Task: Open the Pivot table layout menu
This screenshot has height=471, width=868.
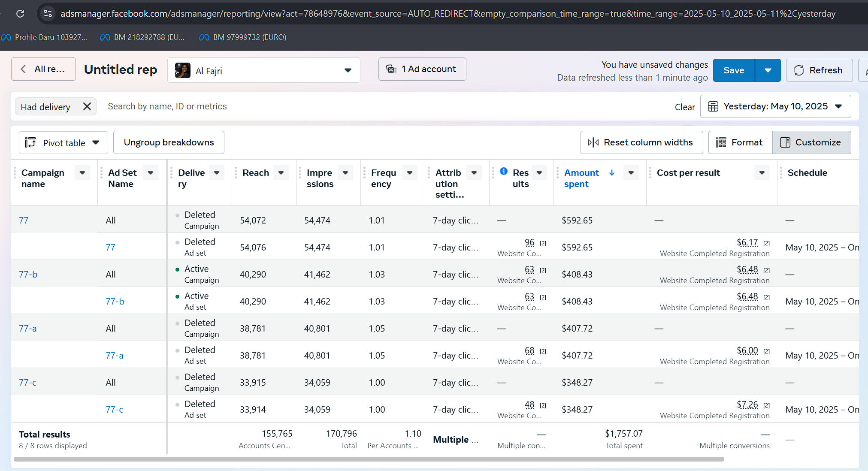Action: pos(63,142)
